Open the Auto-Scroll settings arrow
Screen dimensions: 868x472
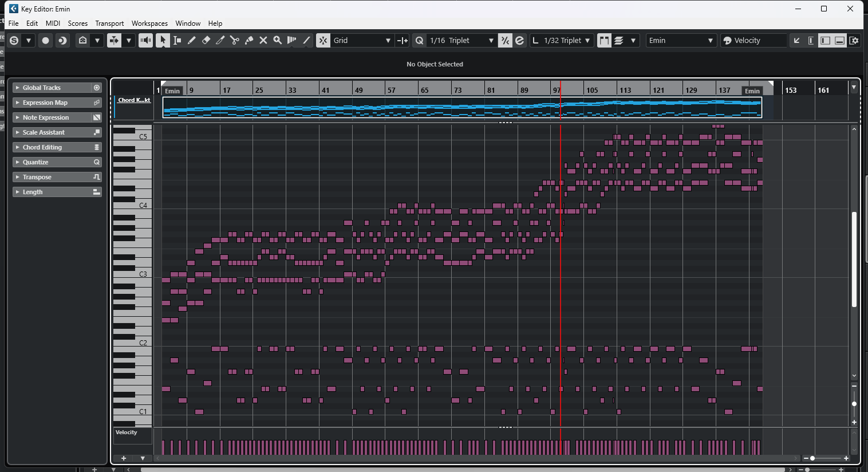click(129, 40)
